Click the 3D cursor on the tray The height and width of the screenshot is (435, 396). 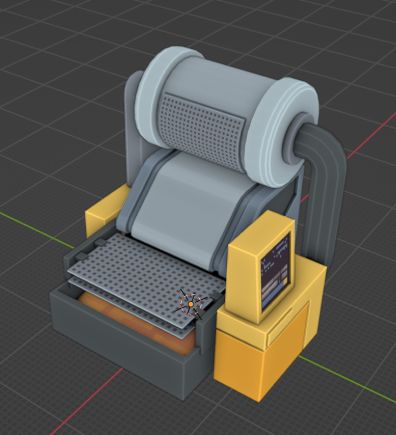(x=191, y=304)
